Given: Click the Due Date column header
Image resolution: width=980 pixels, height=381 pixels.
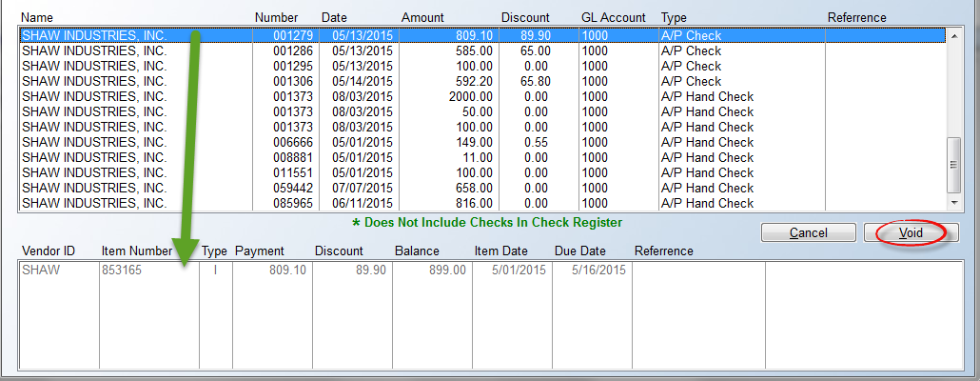Looking at the screenshot, I should click(580, 251).
